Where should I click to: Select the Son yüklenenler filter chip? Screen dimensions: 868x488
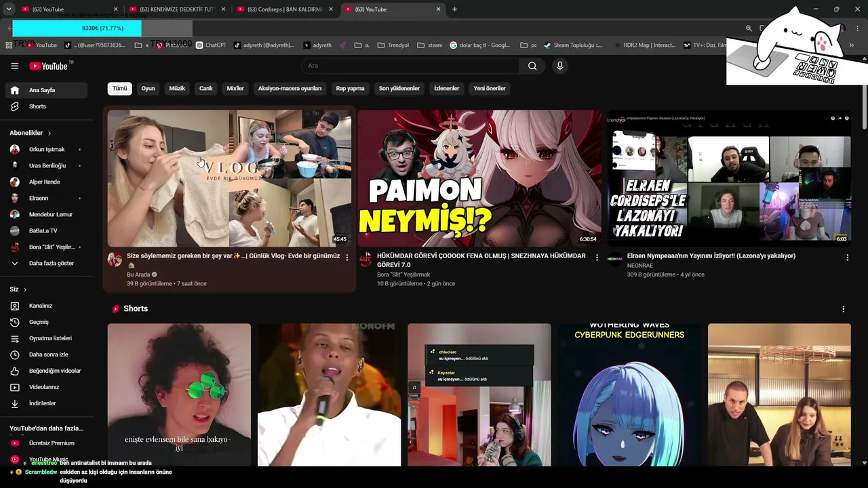click(399, 89)
